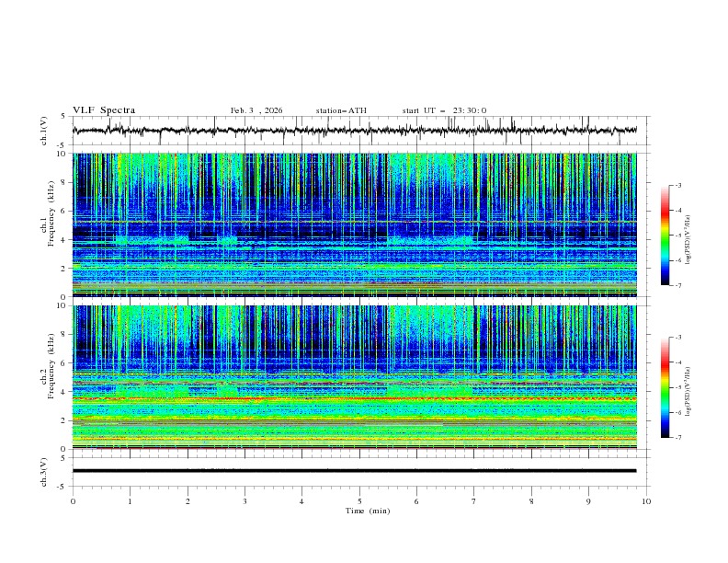The height and width of the screenshot is (563, 728).
Task: Click time axis tick label "1"
Action: (131, 501)
